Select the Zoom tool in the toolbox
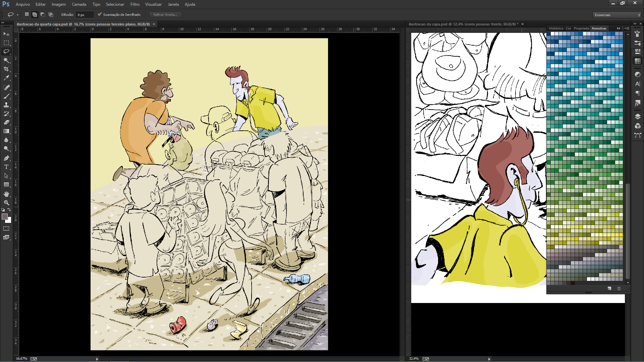This screenshot has height=362, width=644. [6, 203]
